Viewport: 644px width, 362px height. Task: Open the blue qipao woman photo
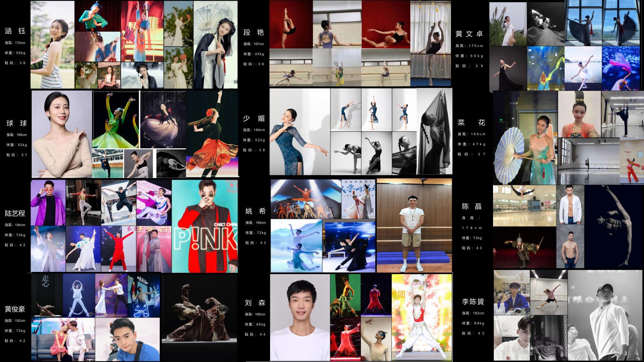[300, 131]
